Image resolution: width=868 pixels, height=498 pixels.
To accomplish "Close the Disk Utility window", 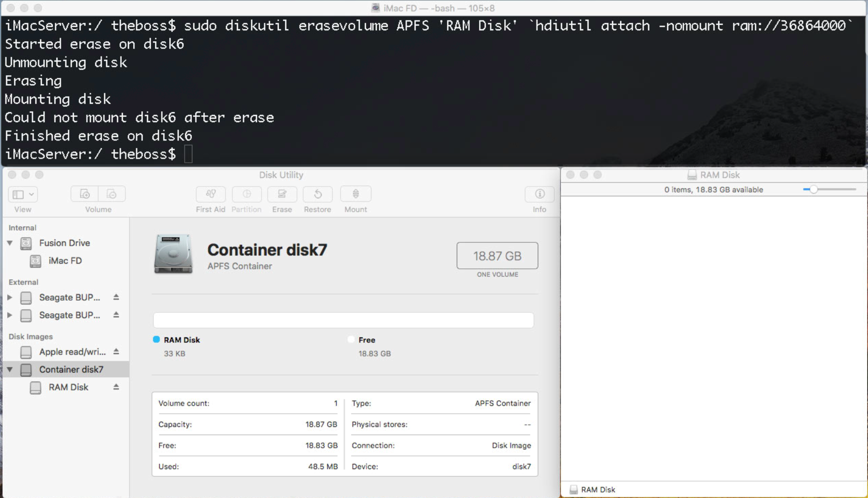I will (12, 175).
